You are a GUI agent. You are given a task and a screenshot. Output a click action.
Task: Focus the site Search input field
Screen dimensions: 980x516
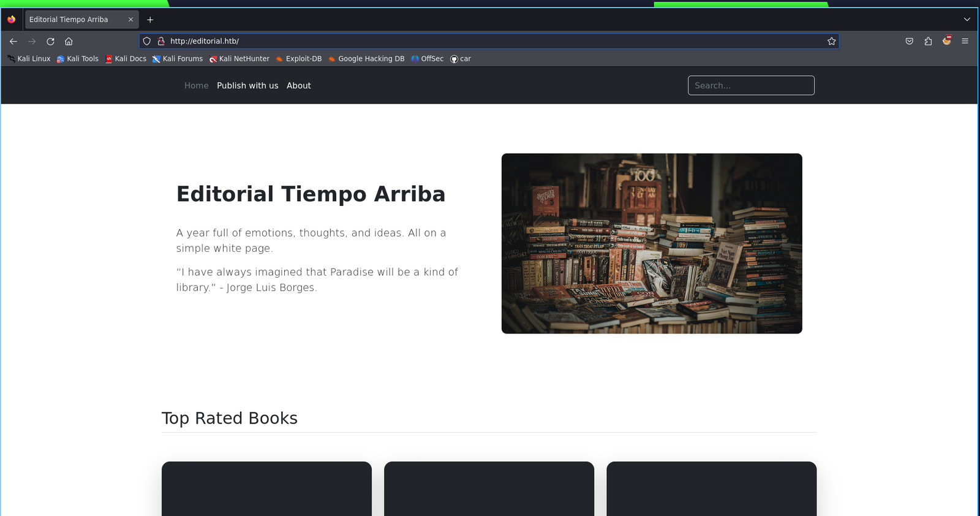coord(751,86)
